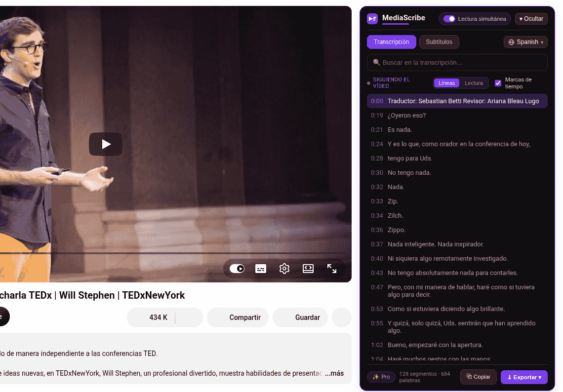Viewport: 563px width, 392px height.
Task: Uncheck the Marcas de tiempo checkbox
Action: click(x=498, y=83)
